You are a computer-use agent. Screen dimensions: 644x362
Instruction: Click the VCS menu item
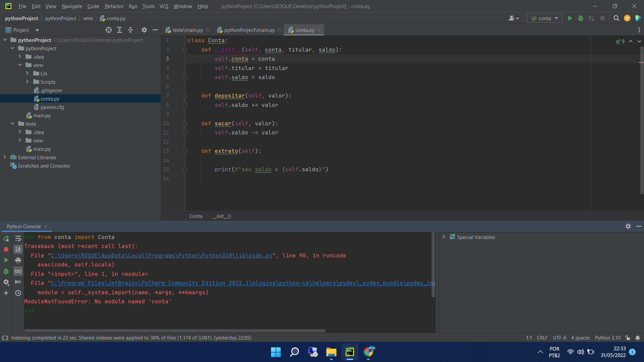click(164, 6)
